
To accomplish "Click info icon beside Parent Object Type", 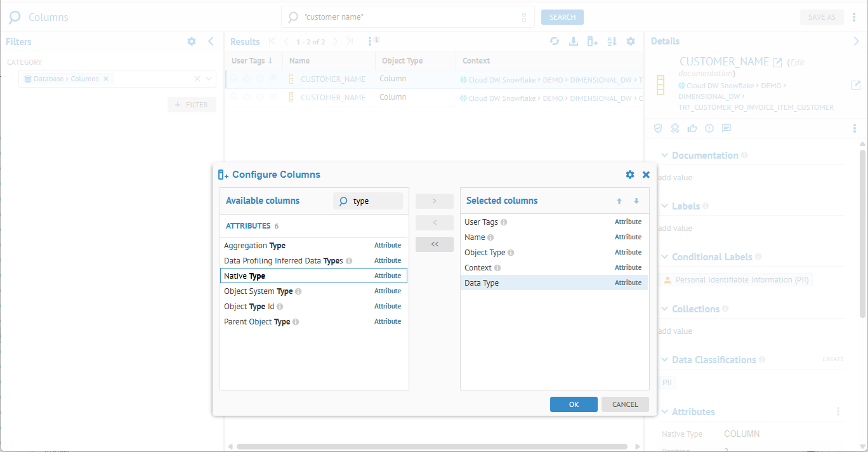I will coord(296,322).
